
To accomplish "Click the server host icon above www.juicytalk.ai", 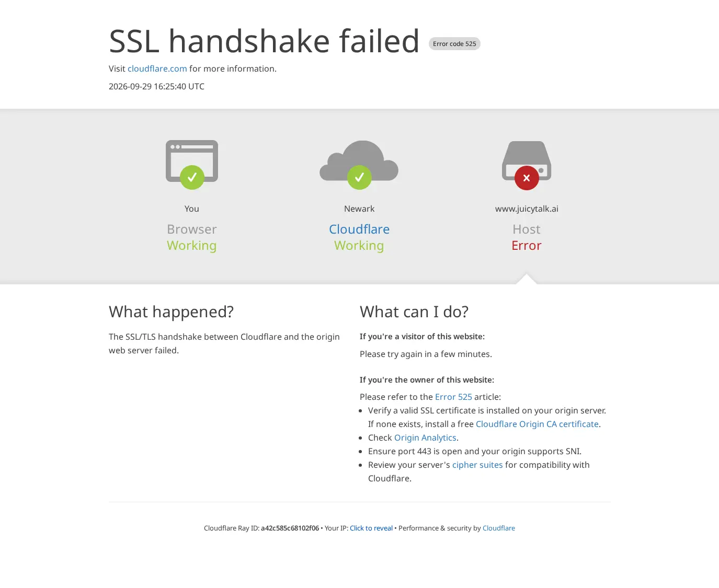I will (x=527, y=160).
